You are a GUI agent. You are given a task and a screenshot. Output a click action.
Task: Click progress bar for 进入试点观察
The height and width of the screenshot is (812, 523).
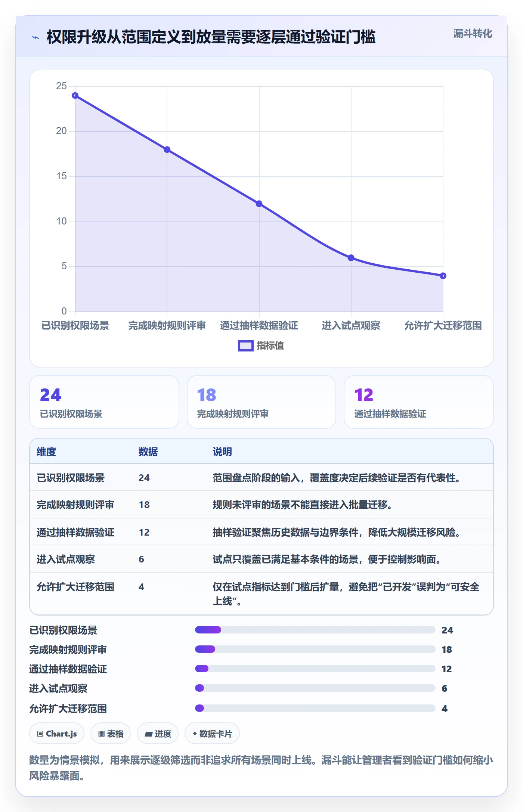pos(315,688)
